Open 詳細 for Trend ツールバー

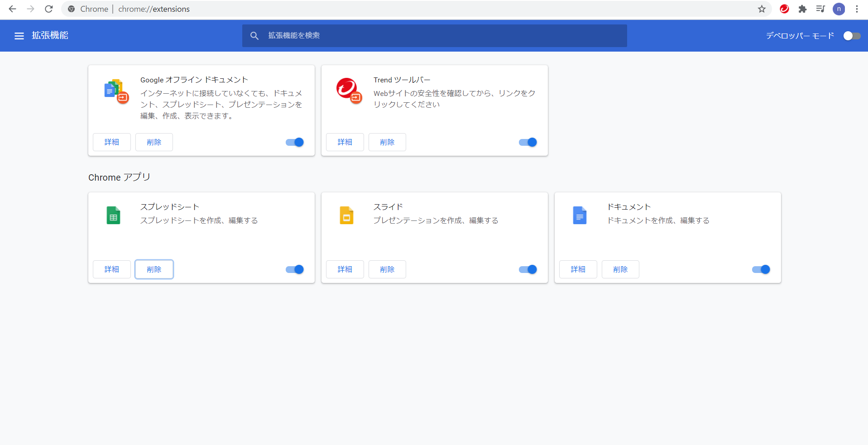click(345, 142)
